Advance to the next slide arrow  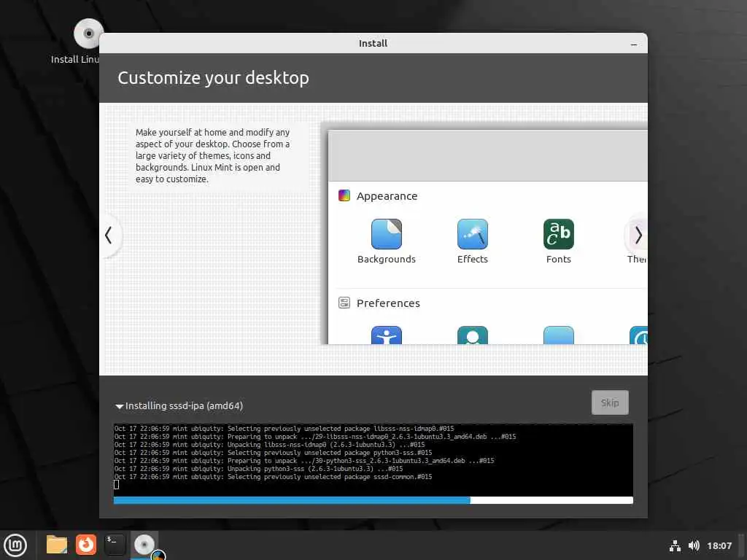click(x=638, y=235)
